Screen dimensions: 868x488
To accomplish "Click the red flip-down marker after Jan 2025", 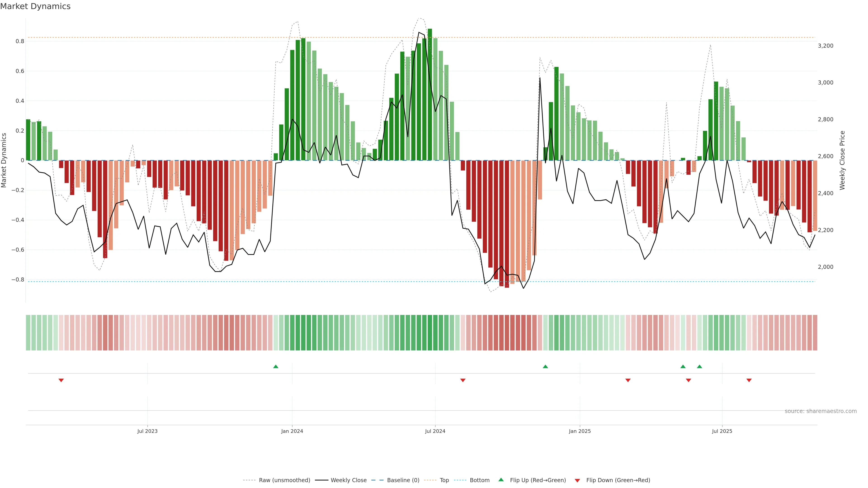I will pos(628,380).
